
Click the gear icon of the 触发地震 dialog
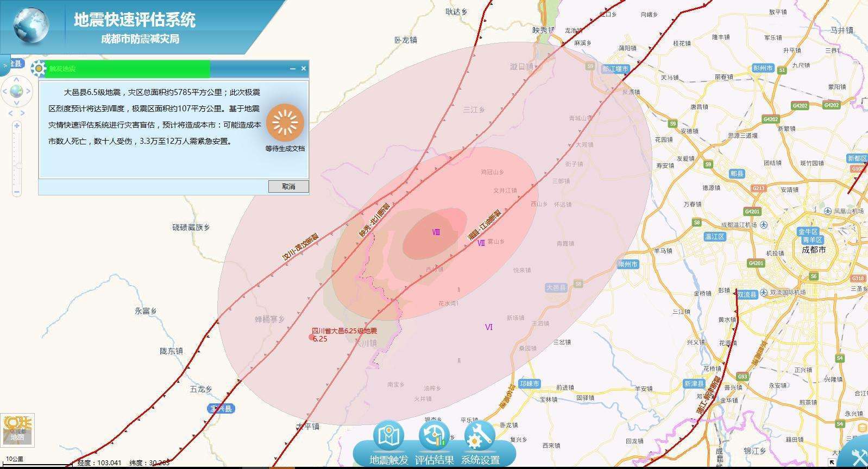(x=39, y=68)
